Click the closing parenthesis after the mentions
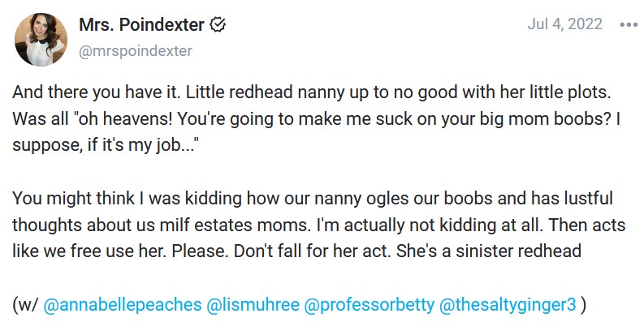Screen dimensions: 644x322 [x=583, y=305]
